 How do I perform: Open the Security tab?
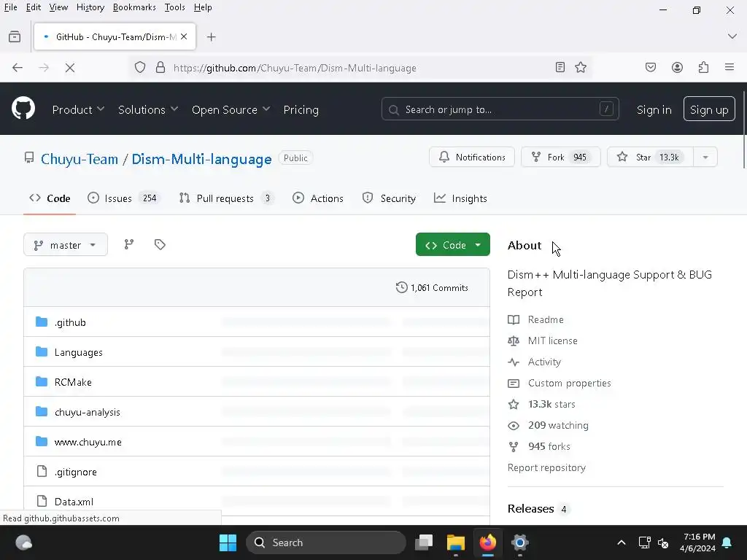click(389, 198)
